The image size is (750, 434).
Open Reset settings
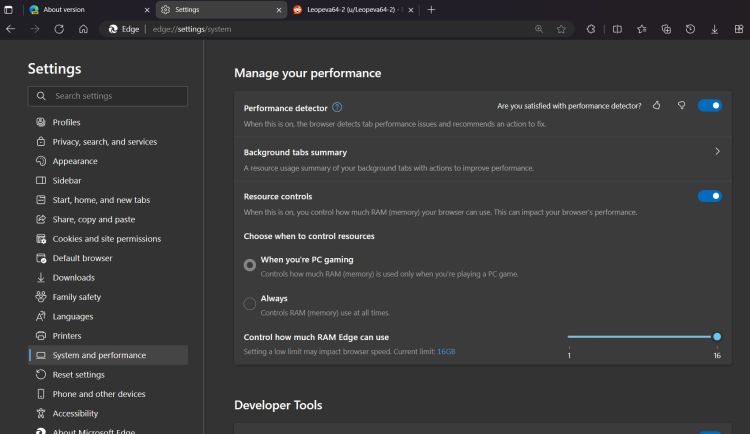pyautogui.click(x=108, y=374)
